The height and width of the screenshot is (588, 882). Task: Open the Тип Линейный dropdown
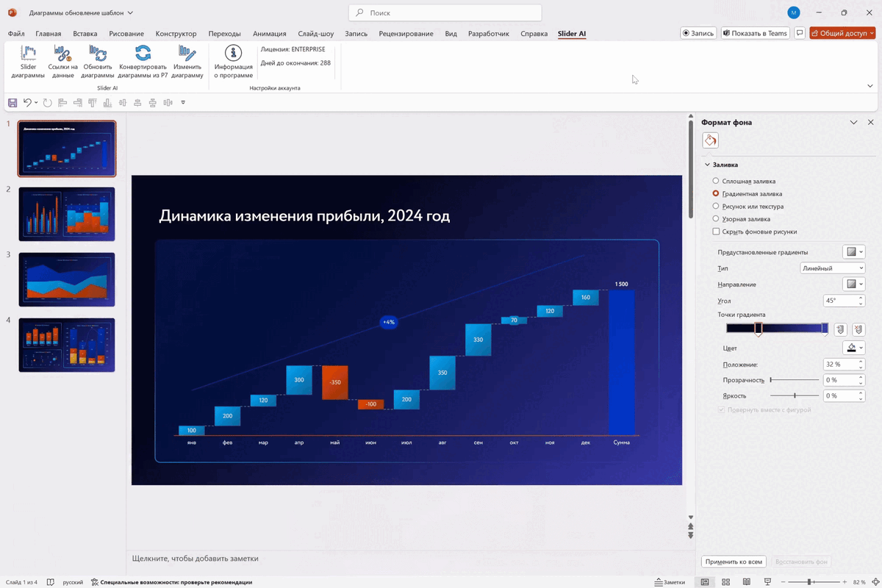pos(833,268)
